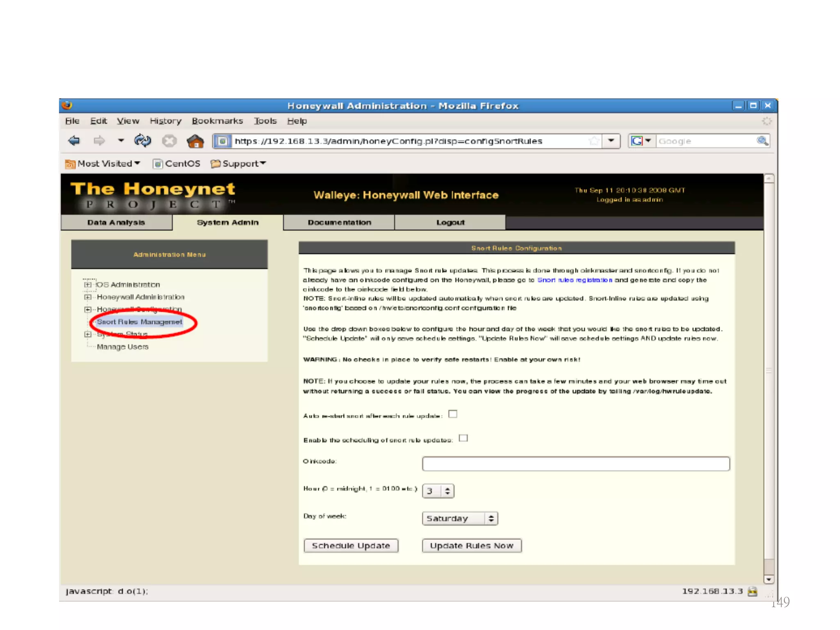Enable scheduling of snort rule updates
This screenshot has width=840, height=630.
coord(463,438)
